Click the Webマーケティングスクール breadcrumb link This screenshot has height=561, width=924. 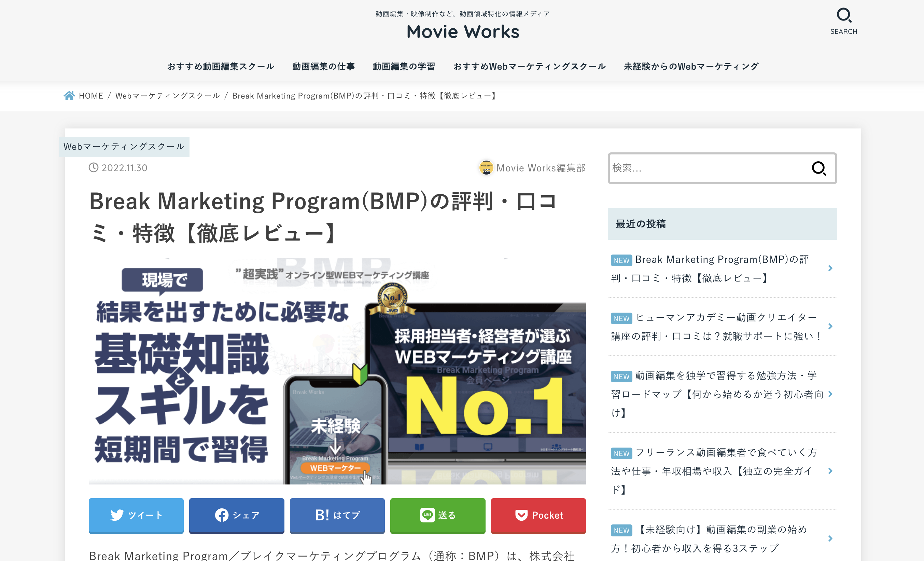coord(167,96)
